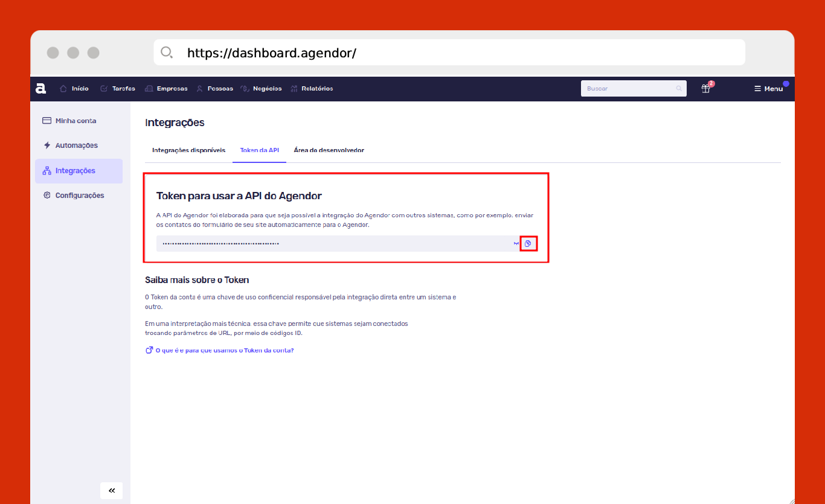Open Minha conta in sidebar

pyautogui.click(x=75, y=121)
